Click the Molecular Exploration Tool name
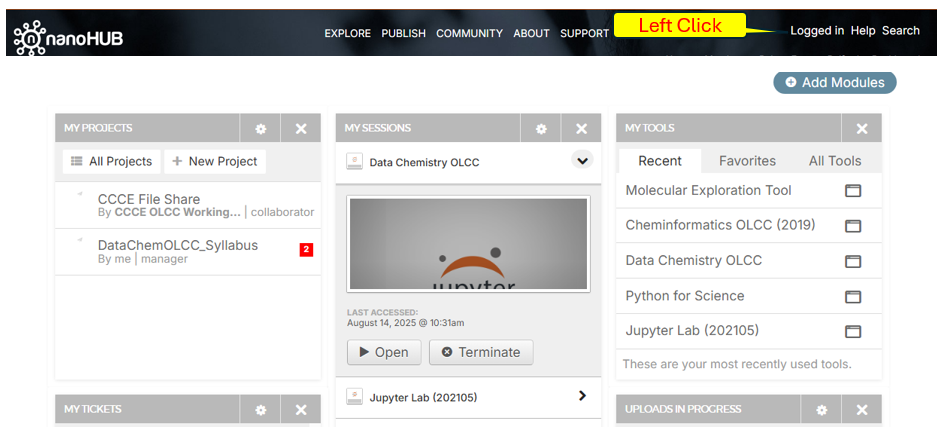952x436 pixels. (709, 191)
